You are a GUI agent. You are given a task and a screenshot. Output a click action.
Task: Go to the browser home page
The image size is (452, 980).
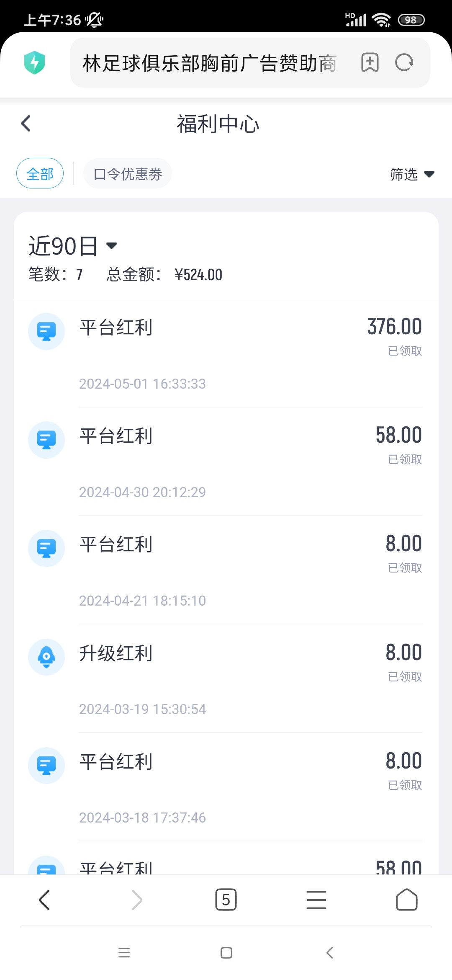point(406,899)
